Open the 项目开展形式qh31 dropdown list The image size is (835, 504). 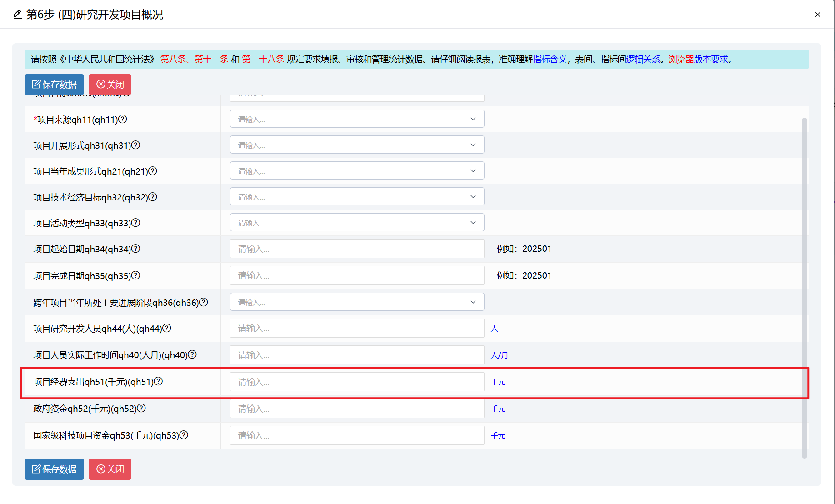357,145
